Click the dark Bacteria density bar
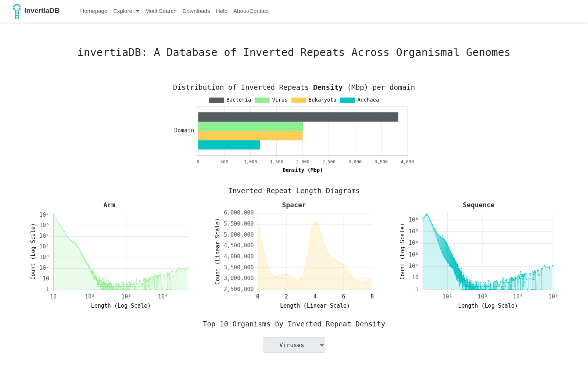The width and height of the screenshot is (588, 368). 298,117
